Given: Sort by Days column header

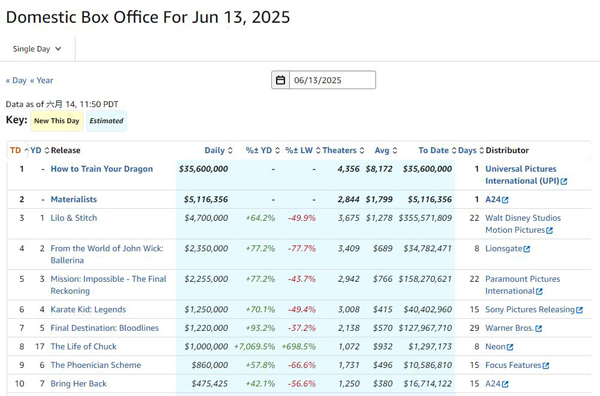Looking at the screenshot, I should (467, 150).
